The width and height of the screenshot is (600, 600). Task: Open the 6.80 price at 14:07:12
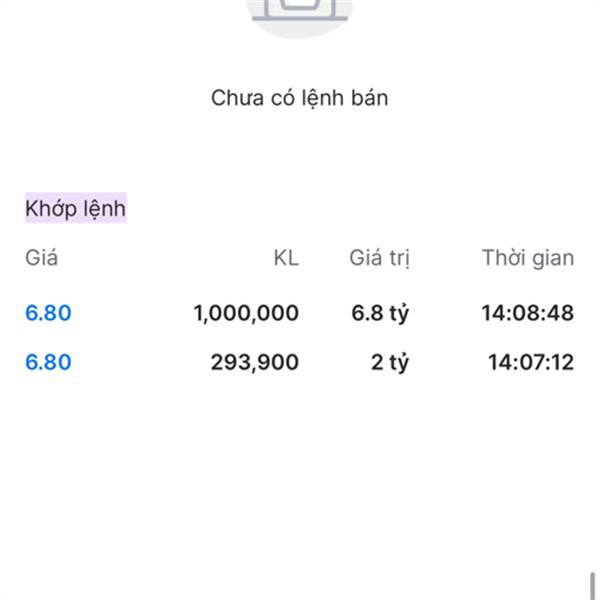tap(48, 362)
